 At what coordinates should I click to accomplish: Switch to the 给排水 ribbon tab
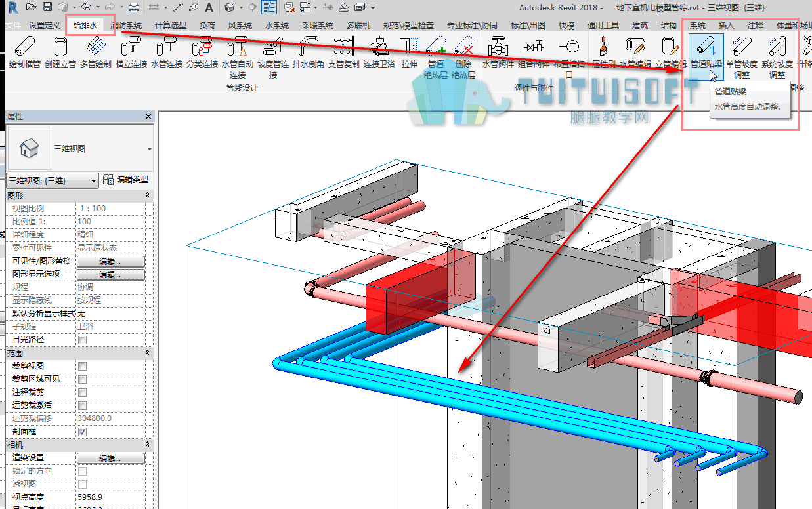[85, 26]
